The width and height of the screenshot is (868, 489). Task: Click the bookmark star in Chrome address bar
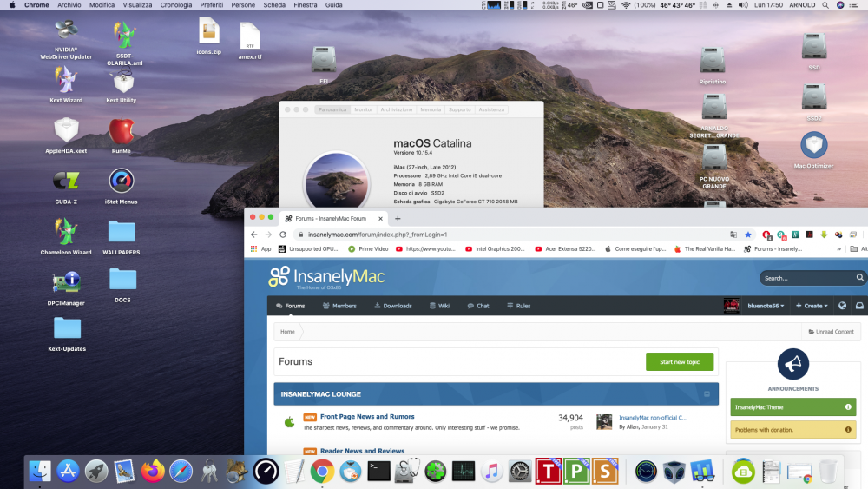pos(748,235)
